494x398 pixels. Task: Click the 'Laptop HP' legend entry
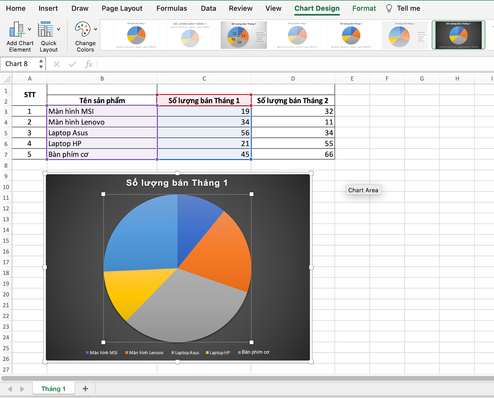click(x=218, y=352)
